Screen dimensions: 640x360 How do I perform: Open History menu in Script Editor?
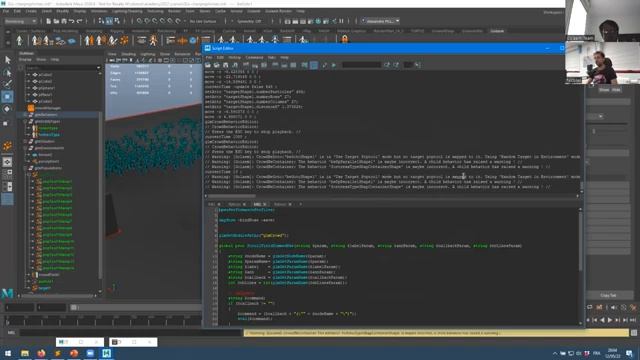point(234,58)
